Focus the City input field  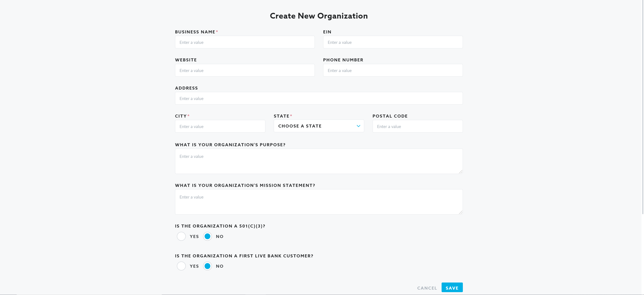click(220, 127)
